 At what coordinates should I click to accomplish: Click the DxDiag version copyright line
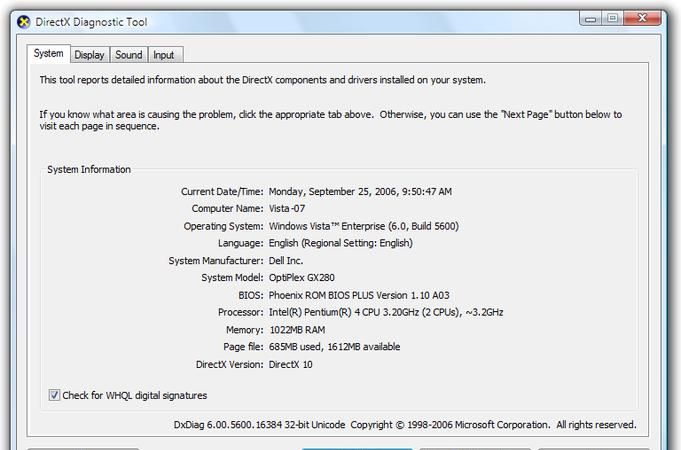click(405, 425)
